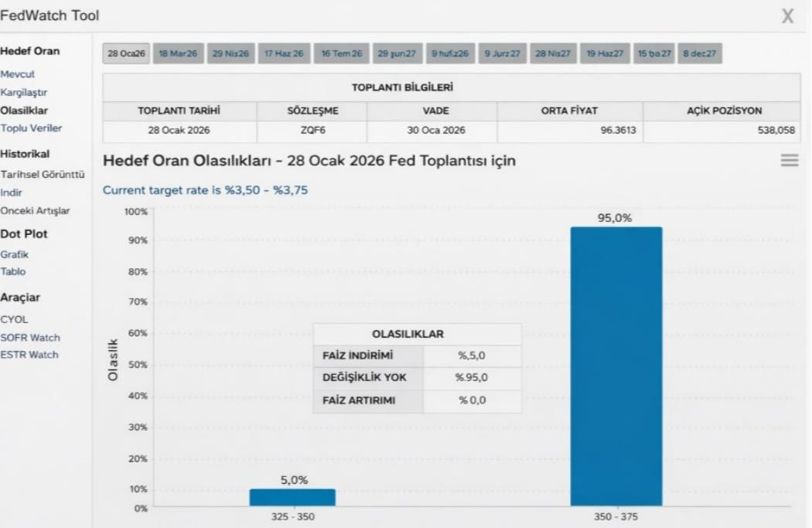The height and width of the screenshot is (528, 812).
Task: Click the 5,0% bar for 325 - 350
Action: [292, 497]
